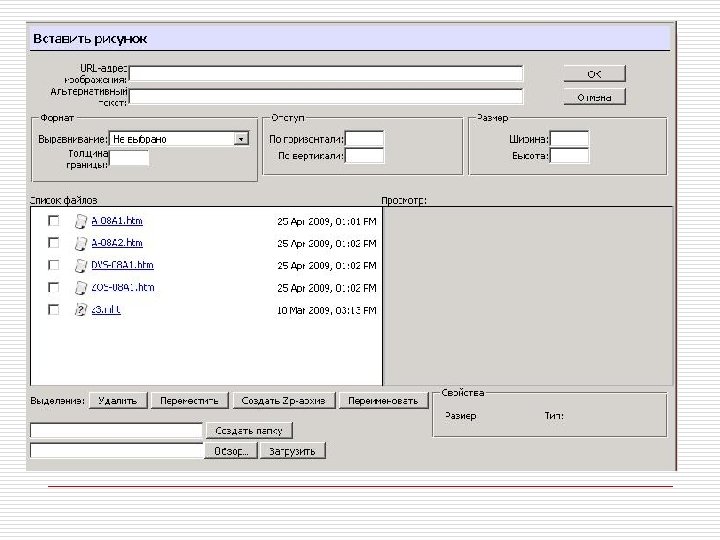Viewport: 720px width, 540px height.
Task: Click the Загрузить upload button
Action: point(292,451)
